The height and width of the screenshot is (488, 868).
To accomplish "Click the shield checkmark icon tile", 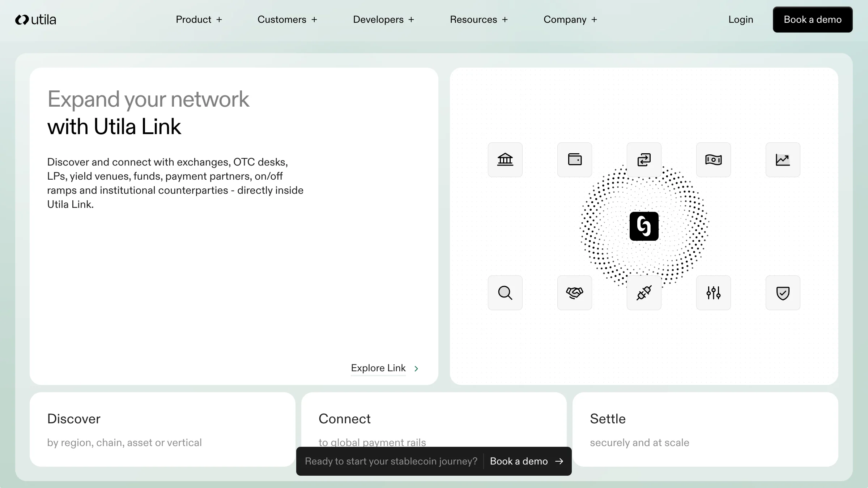I will pyautogui.click(x=783, y=292).
